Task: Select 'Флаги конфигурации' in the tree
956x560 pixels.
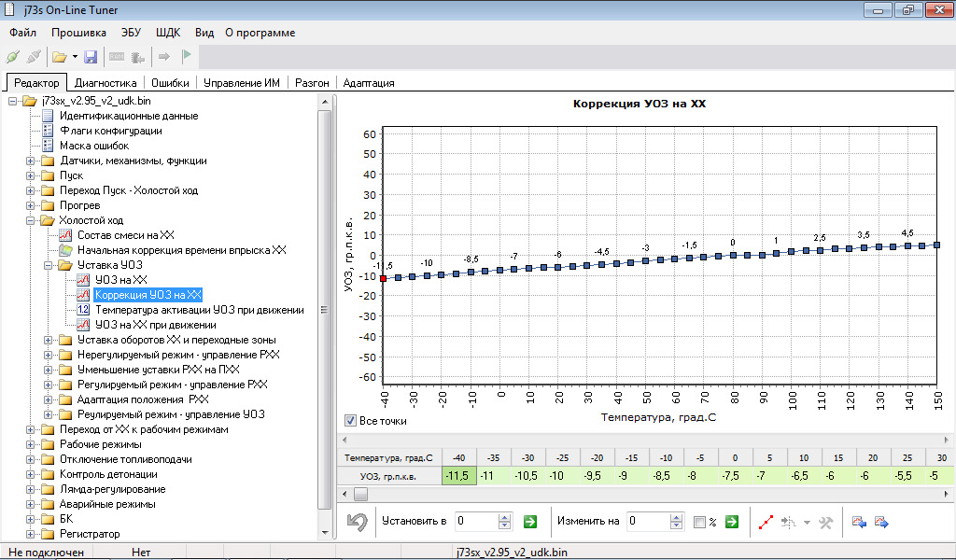Action: 111,131
